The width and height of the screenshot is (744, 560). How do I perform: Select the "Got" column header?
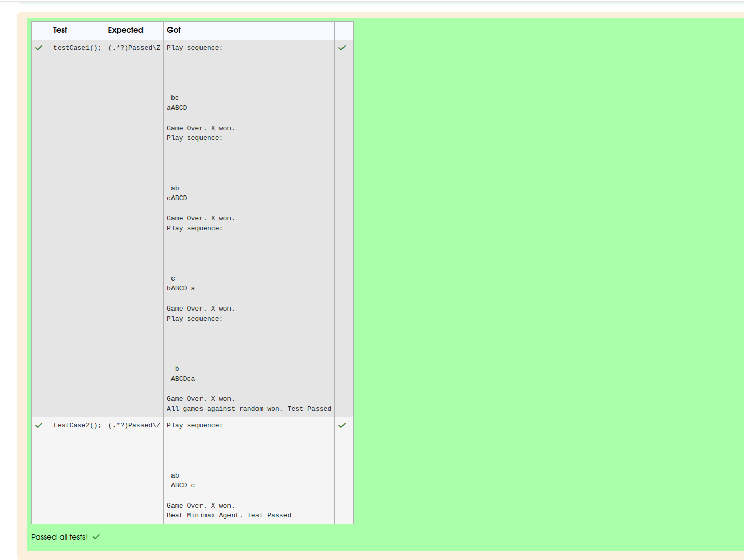click(x=174, y=30)
